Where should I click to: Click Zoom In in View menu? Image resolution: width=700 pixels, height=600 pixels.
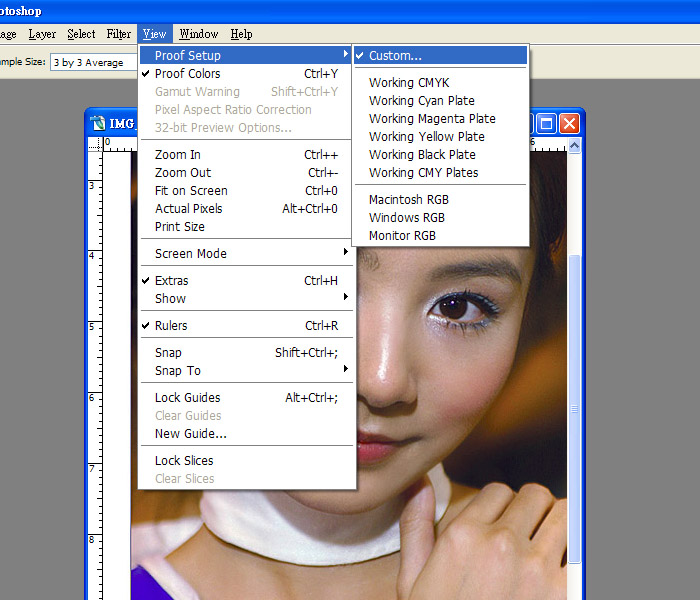[178, 155]
